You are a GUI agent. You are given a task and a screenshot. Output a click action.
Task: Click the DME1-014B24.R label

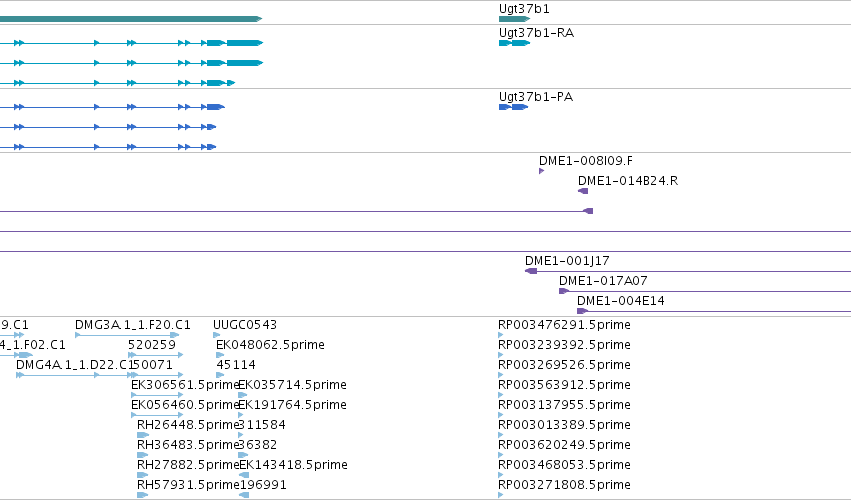628,181
